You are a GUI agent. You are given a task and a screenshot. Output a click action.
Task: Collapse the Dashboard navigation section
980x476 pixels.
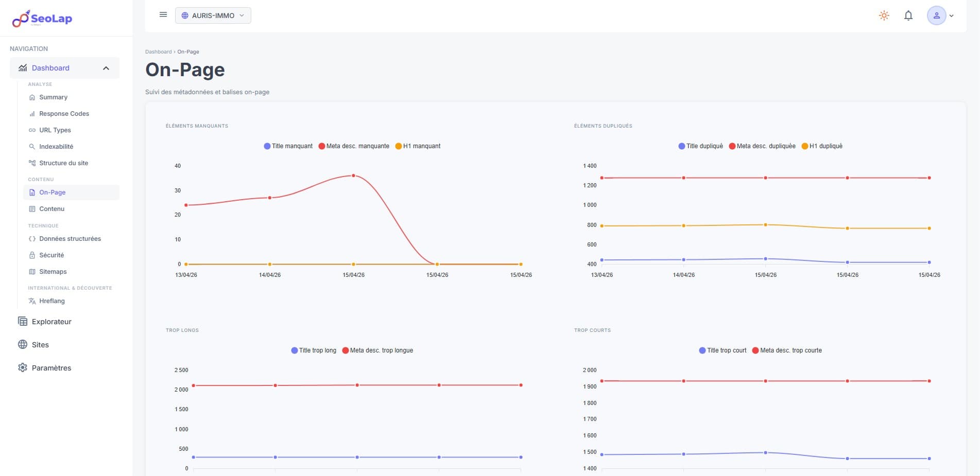(107, 67)
